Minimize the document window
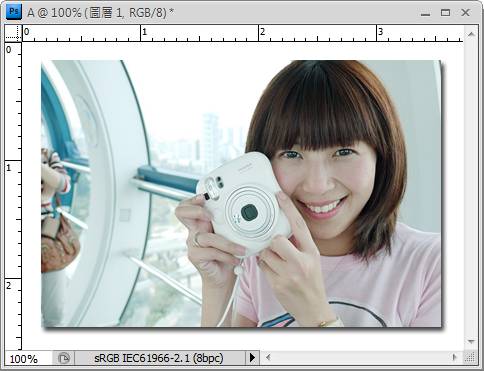This screenshot has height=371, width=484. tap(425, 13)
